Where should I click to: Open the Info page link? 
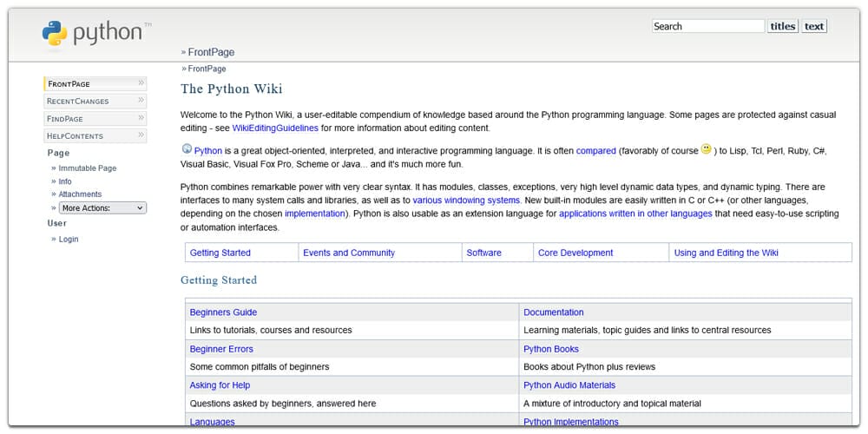click(65, 181)
